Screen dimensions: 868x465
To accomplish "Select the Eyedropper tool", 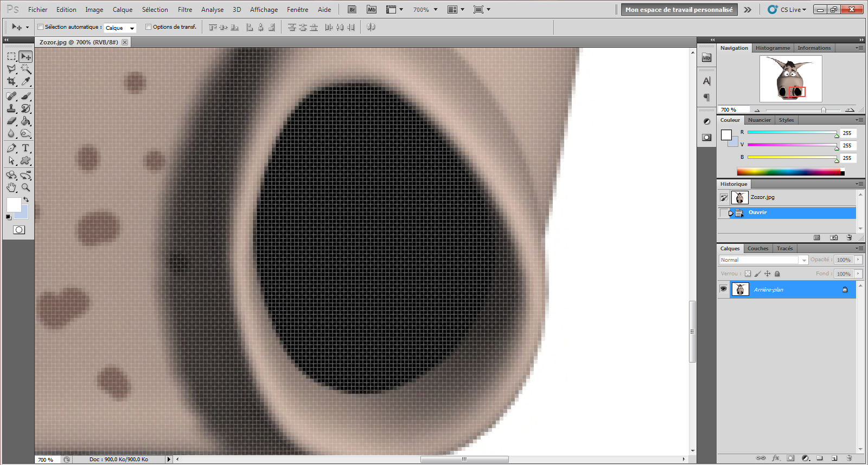I will click(x=25, y=81).
